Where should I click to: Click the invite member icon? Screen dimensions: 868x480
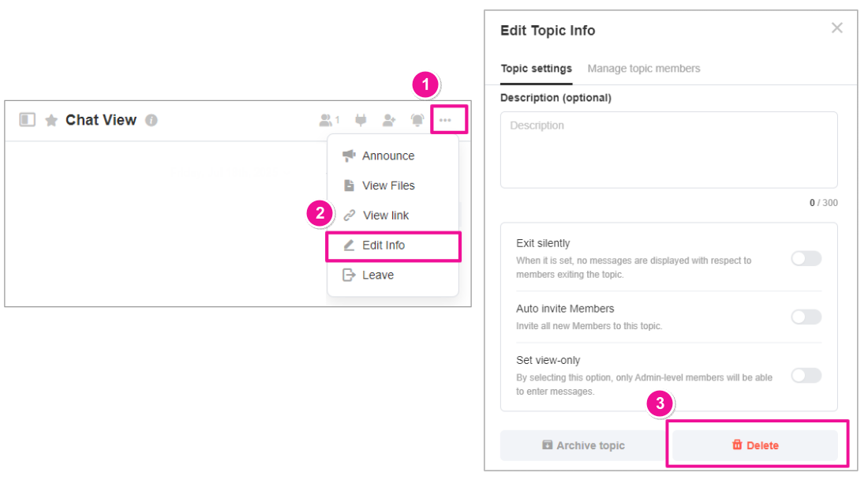[x=389, y=120]
